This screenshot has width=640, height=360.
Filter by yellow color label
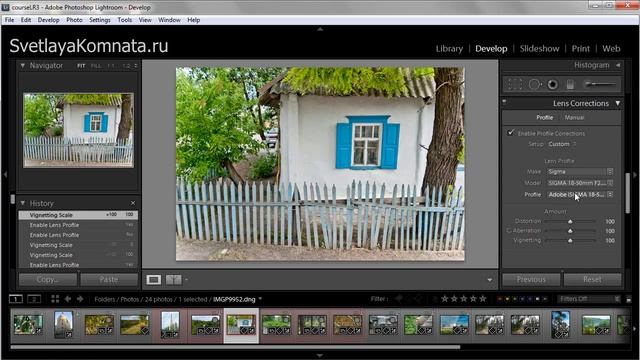507,299
